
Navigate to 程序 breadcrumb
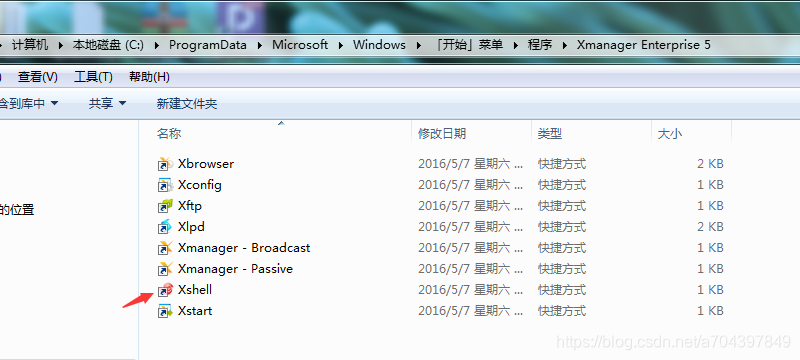click(x=540, y=45)
